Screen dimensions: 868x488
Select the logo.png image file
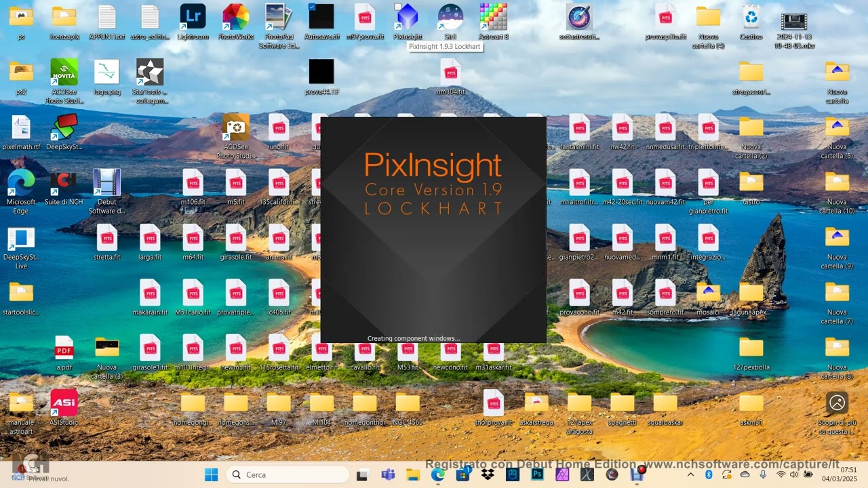[106, 71]
